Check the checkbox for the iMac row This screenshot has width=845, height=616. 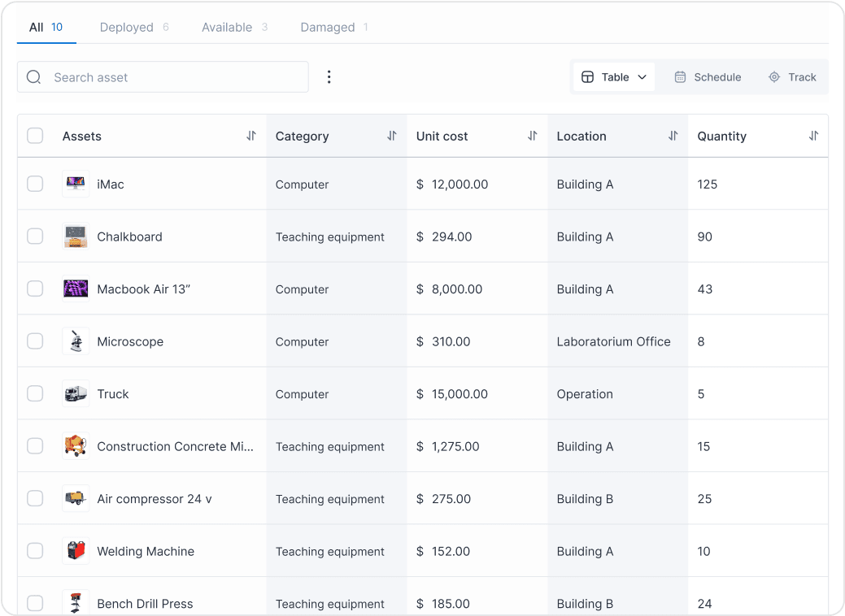(35, 184)
